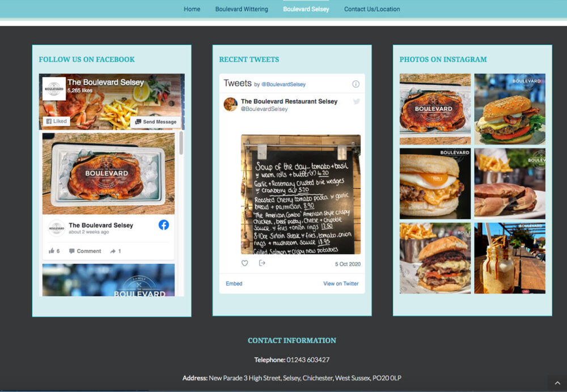Screen dimensions: 567x392
Task: Click the about 2 weeks ago timestamp
Action: [89, 232]
